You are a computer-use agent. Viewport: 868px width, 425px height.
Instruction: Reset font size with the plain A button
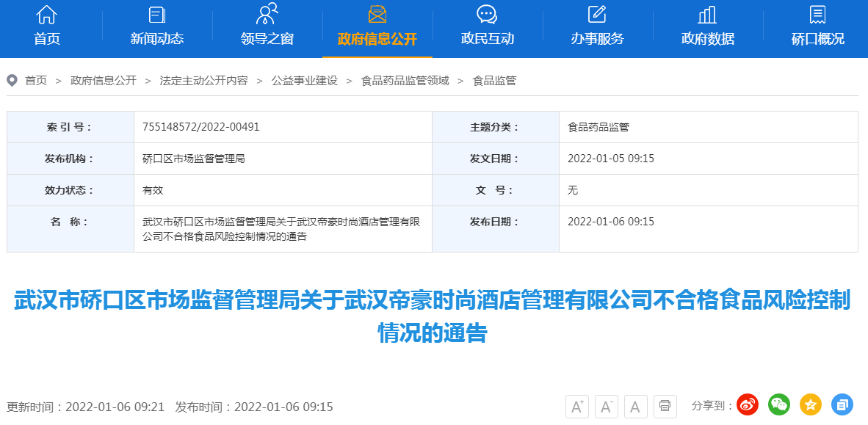(635, 406)
